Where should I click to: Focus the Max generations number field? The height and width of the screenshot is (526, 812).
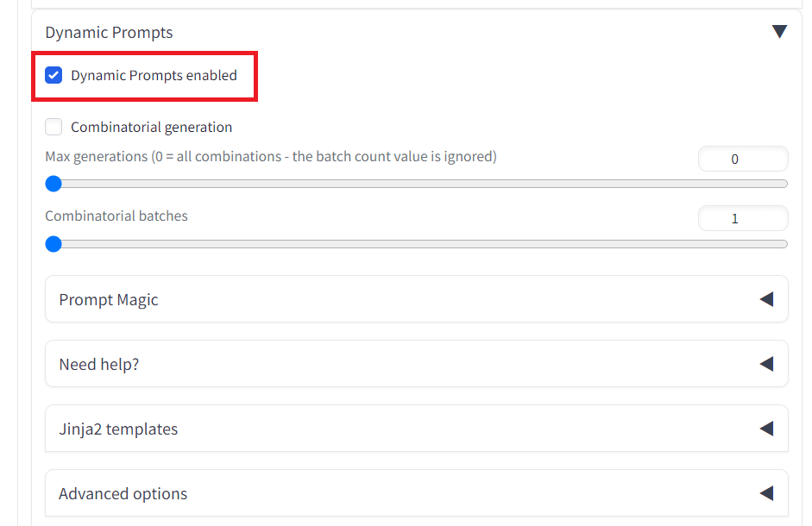point(743,159)
